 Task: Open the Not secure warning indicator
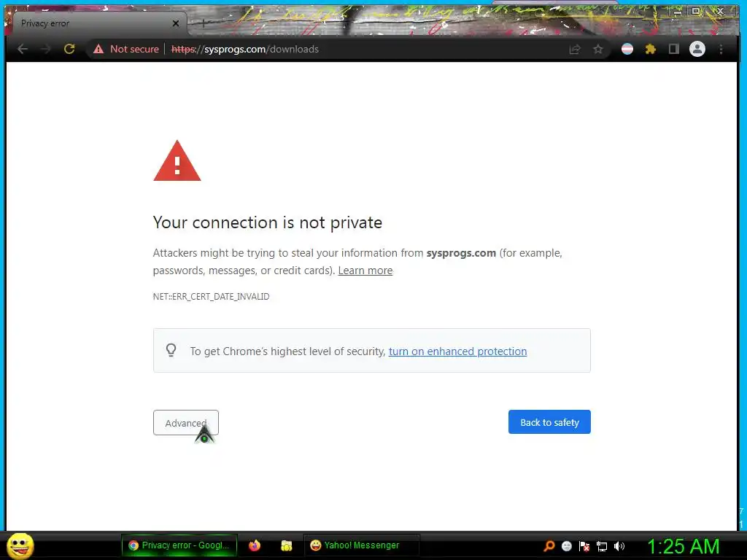click(126, 49)
